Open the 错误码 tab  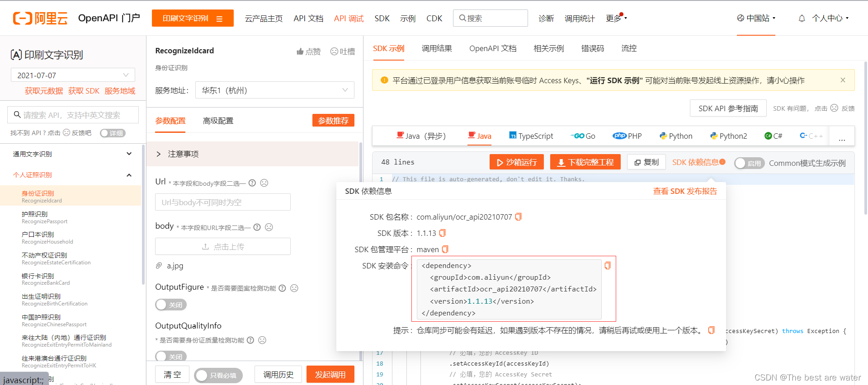(x=593, y=48)
